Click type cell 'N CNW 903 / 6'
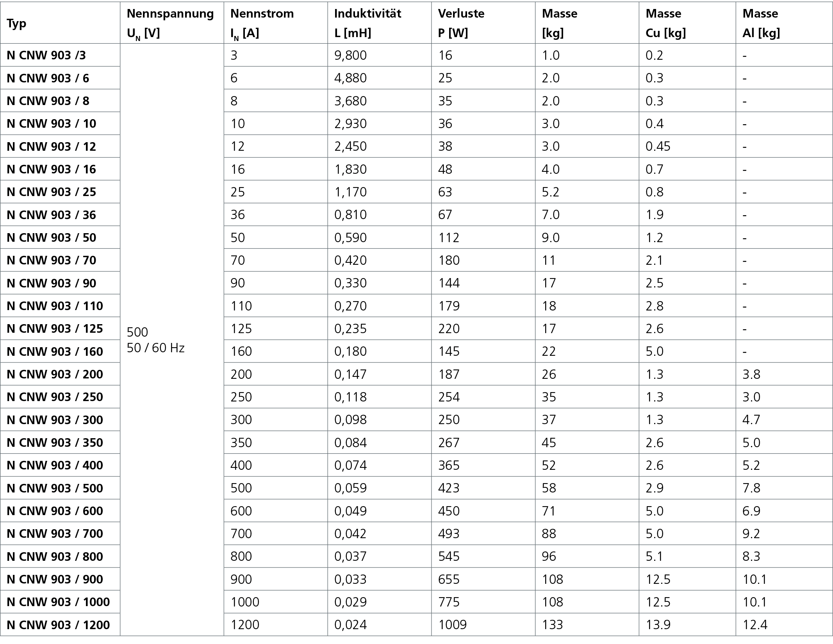 click(60, 78)
